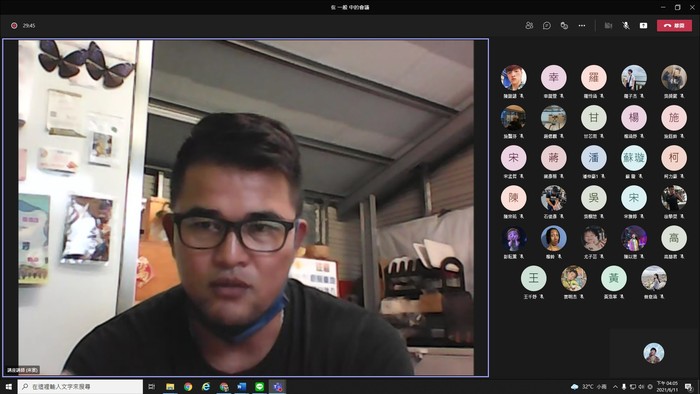Image resolution: width=700 pixels, height=394 pixels.
Task: Open the 32°C weather widget
Action: [x=589, y=386]
